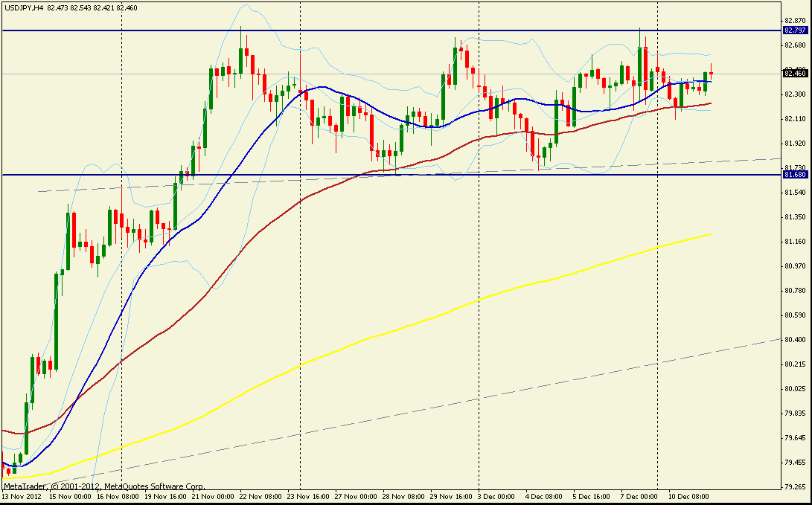
Task: Click the 82.680 price axis label
Action: (796, 45)
